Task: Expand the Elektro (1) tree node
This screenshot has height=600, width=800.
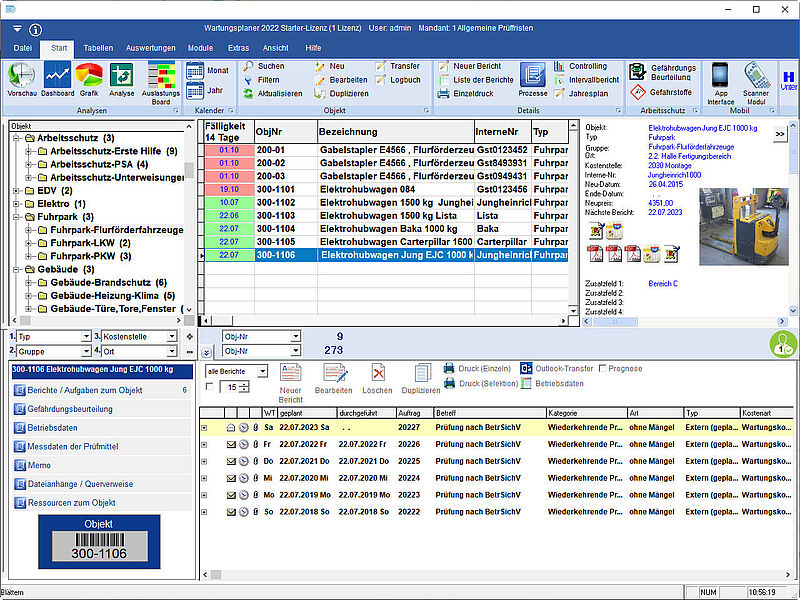Action: pyautogui.click(x=16, y=204)
